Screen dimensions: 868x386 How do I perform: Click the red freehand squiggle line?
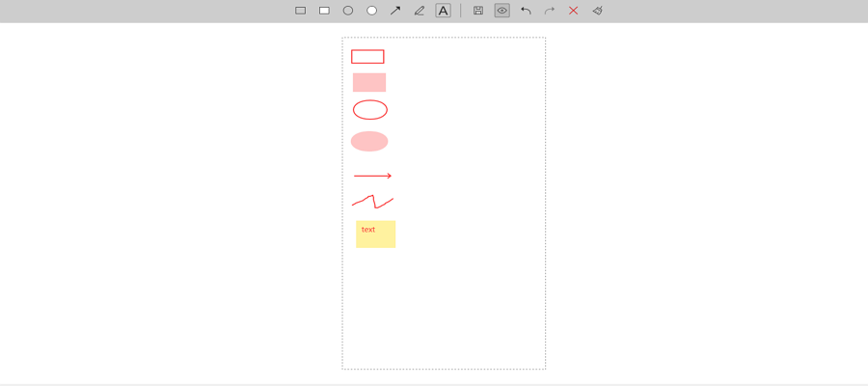click(372, 202)
